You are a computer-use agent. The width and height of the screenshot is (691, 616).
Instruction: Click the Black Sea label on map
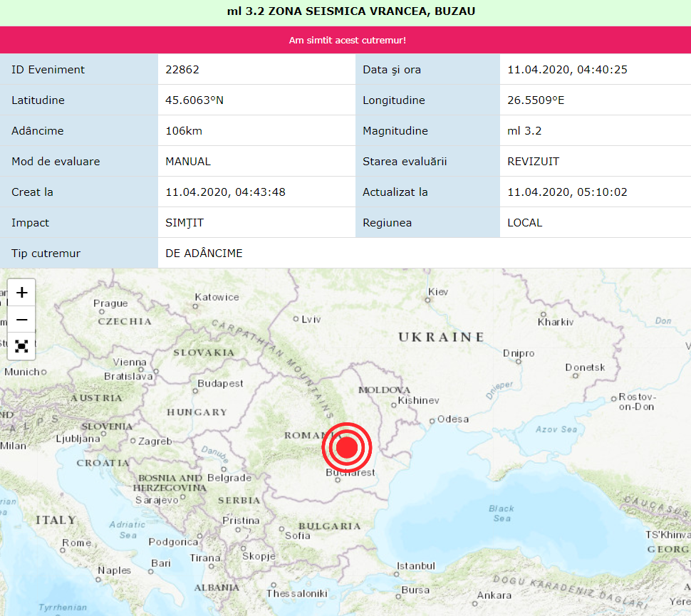[502, 513]
